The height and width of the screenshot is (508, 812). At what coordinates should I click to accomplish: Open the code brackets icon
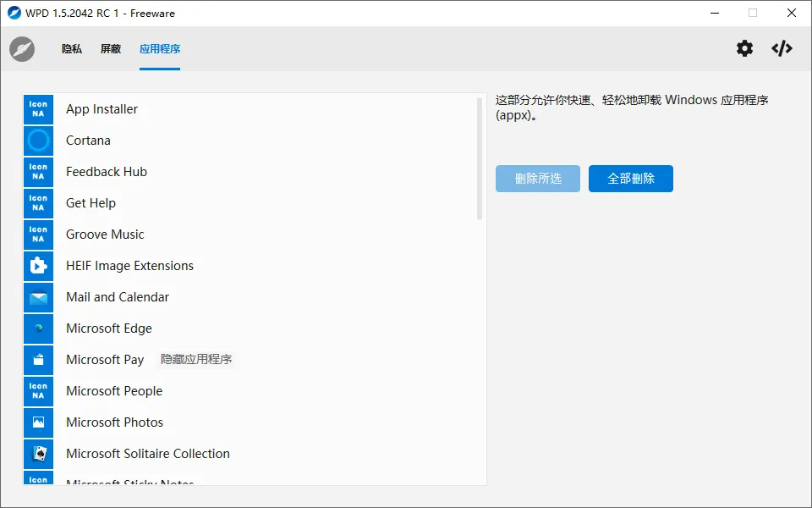coord(782,48)
